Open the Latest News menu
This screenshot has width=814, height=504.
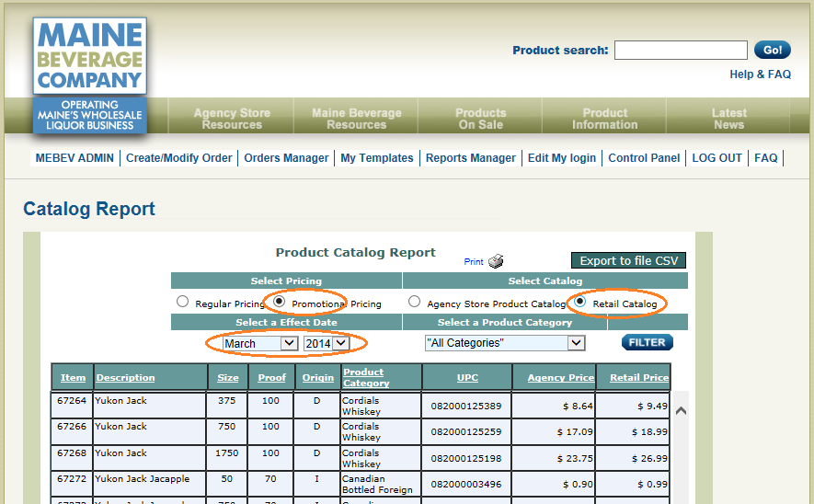click(728, 119)
